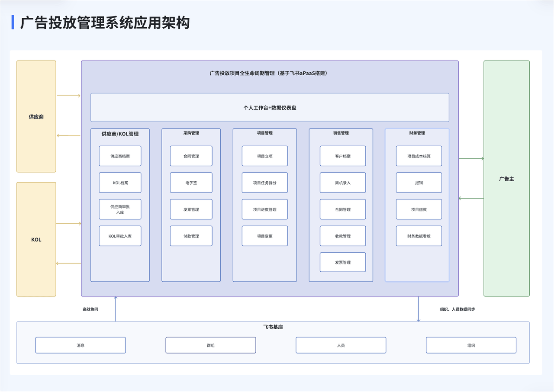Select the 飞书基座 heading

click(x=273, y=327)
